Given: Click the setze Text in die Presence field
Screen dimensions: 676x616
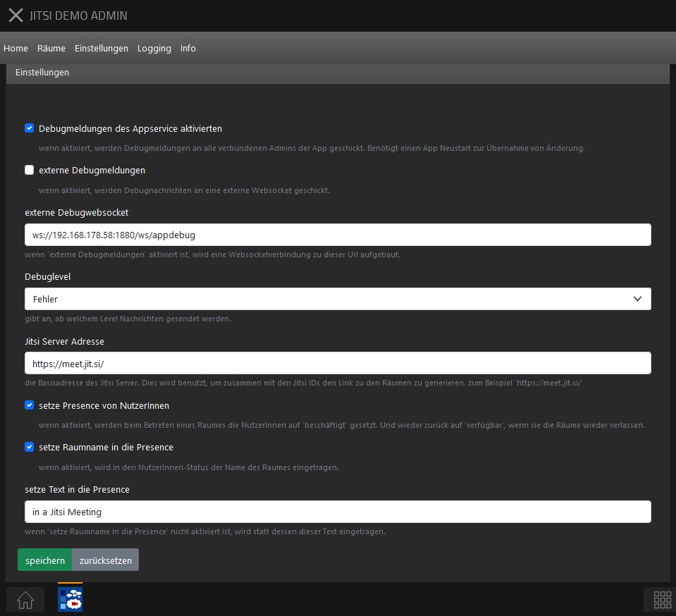Looking at the screenshot, I should 338,512.
